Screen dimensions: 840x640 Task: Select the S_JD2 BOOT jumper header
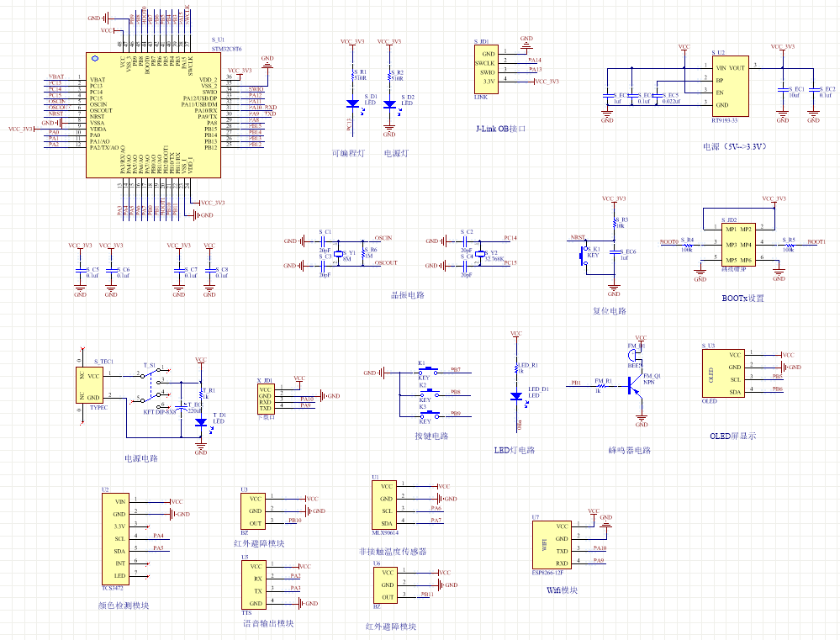pos(739,244)
